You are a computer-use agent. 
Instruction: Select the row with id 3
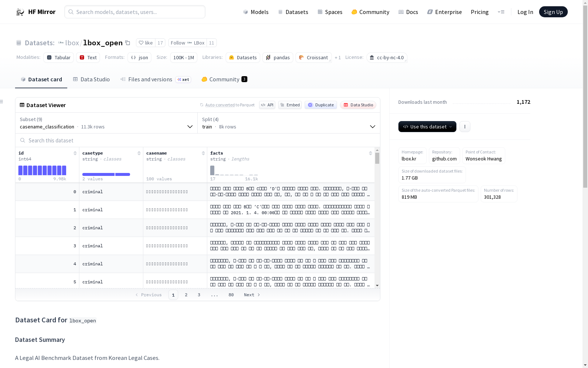pyautogui.click(x=195, y=246)
